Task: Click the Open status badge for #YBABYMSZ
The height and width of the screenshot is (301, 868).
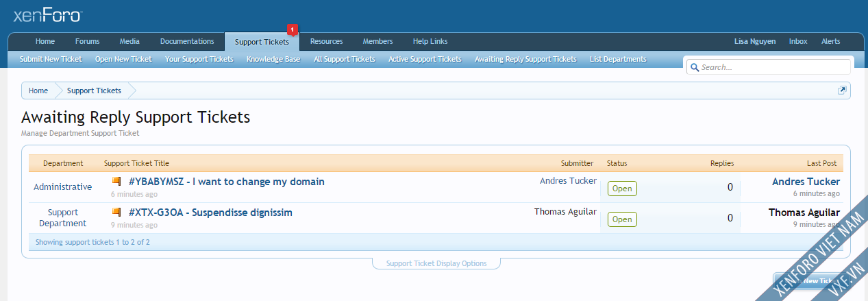Action: (x=622, y=189)
